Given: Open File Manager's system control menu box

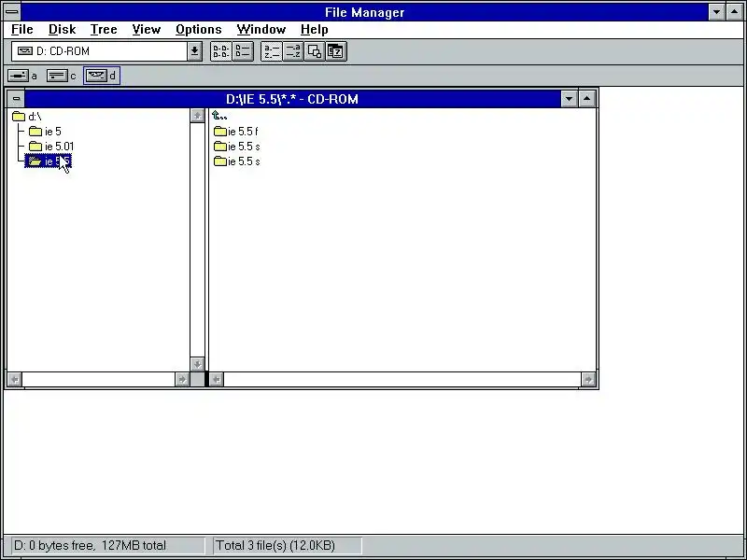Looking at the screenshot, I should (12, 12).
